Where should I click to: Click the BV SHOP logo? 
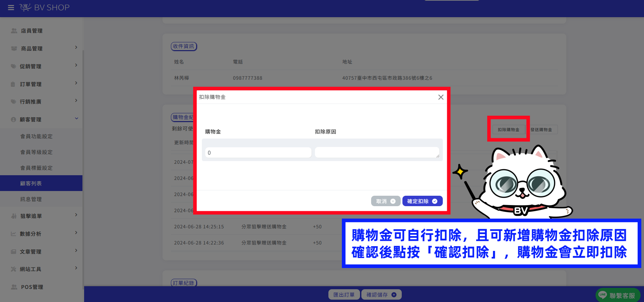[x=44, y=7]
